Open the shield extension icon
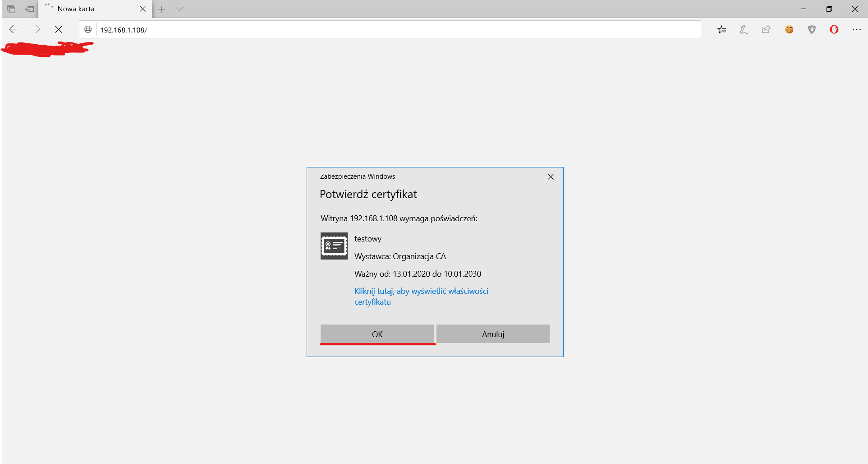Viewport: 868px width, 464px height. click(x=812, y=30)
